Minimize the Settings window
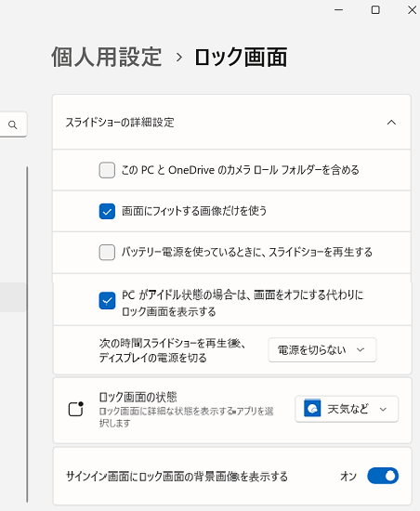 [x=339, y=10]
